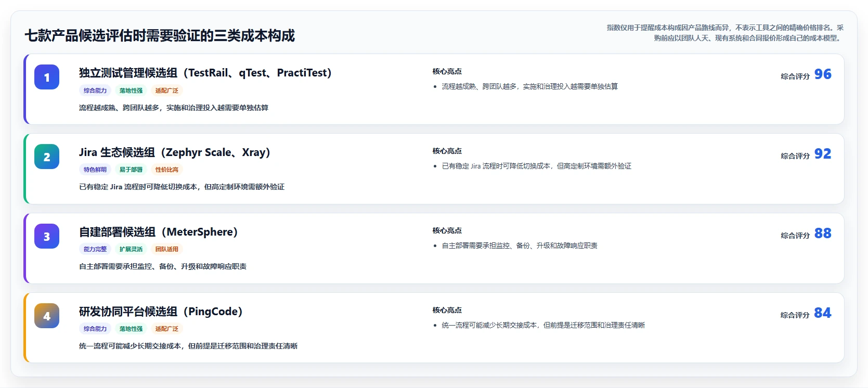This screenshot has height=388, width=868.
Task: Click the rank 1 number badge
Action: 47,77
